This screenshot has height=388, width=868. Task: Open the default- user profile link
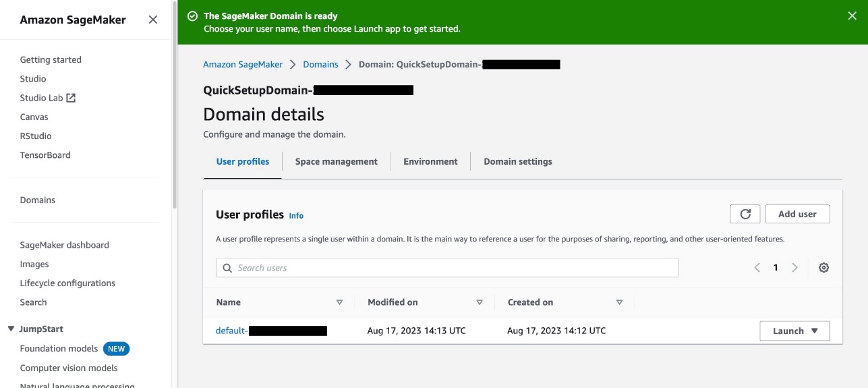[271, 331]
